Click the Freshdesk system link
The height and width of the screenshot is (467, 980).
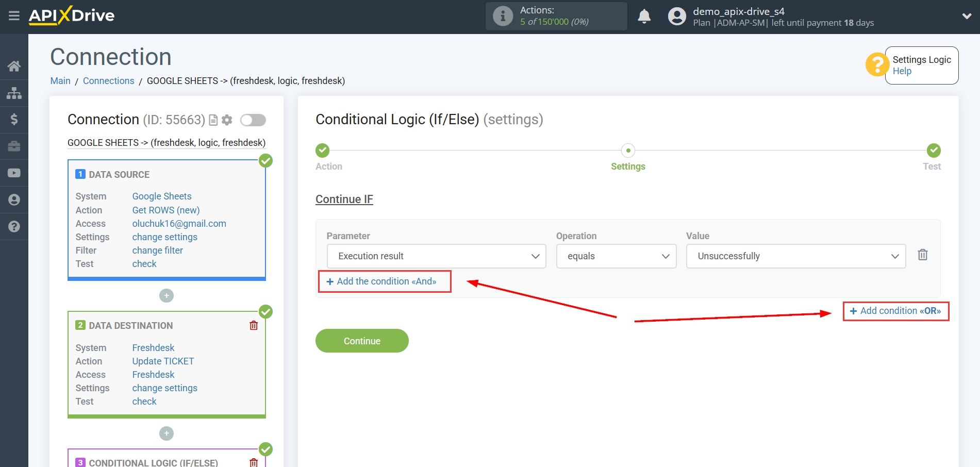point(153,348)
